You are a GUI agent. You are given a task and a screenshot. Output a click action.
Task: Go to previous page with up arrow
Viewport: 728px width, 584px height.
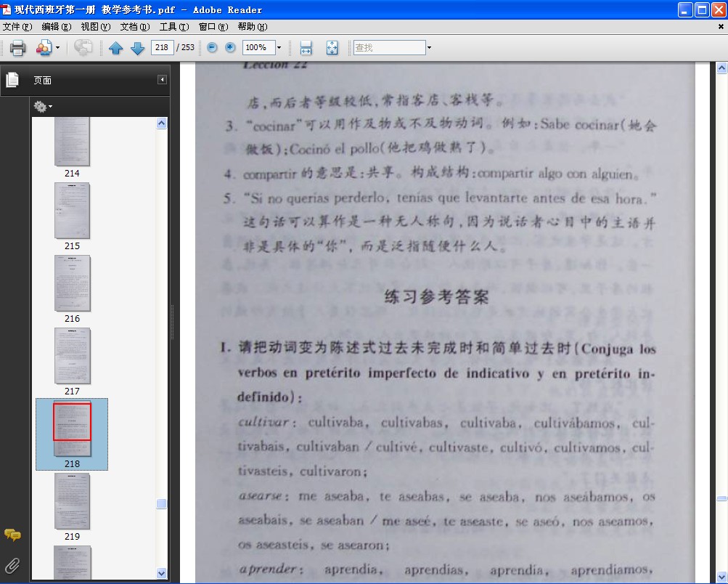click(x=115, y=47)
